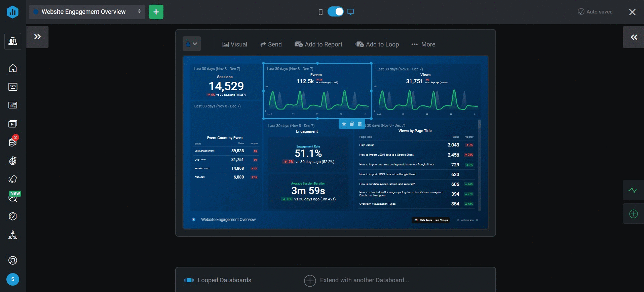Open the hierarchy structure sidebar icon
The width and height of the screenshot is (644, 292).
pyautogui.click(x=13, y=235)
